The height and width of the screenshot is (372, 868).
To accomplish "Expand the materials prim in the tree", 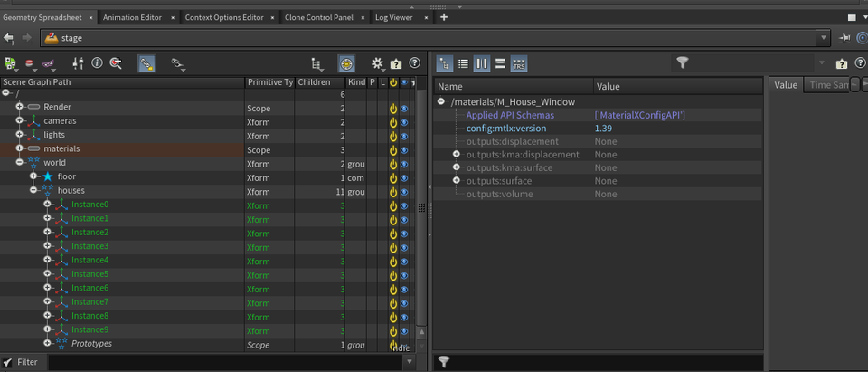I will [x=19, y=148].
